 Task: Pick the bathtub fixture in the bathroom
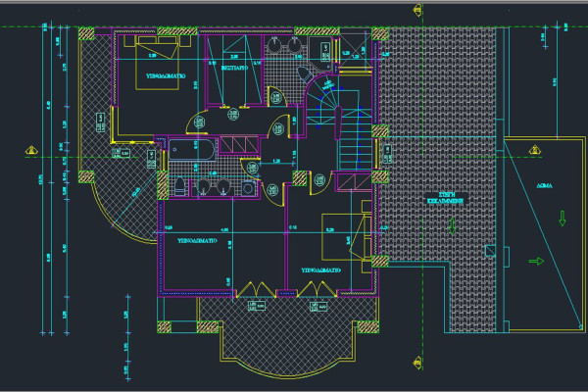[190, 150]
